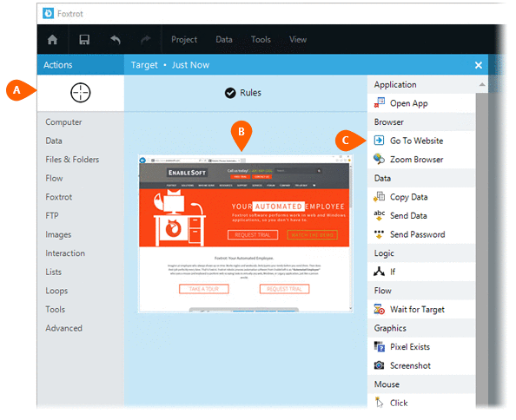The height and width of the screenshot is (420, 516).
Task: Open the Data actions category in sidebar
Action: (x=54, y=141)
